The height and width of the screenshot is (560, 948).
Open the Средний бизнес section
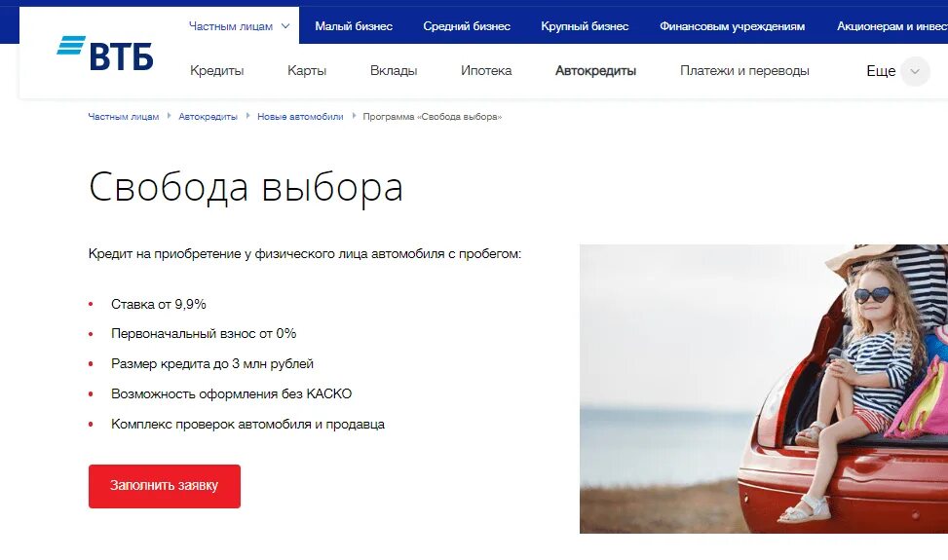coord(467,26)
